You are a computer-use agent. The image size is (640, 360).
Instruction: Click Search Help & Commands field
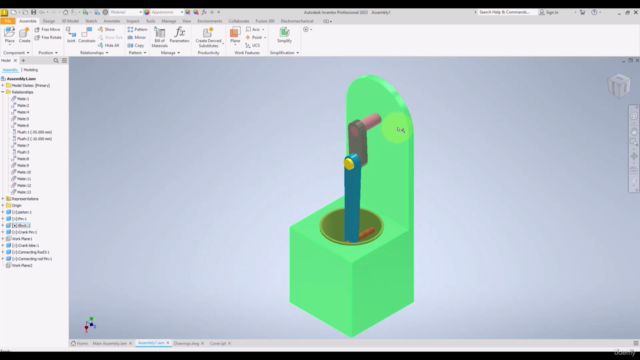pyautogui.click(x=506, y=12)
